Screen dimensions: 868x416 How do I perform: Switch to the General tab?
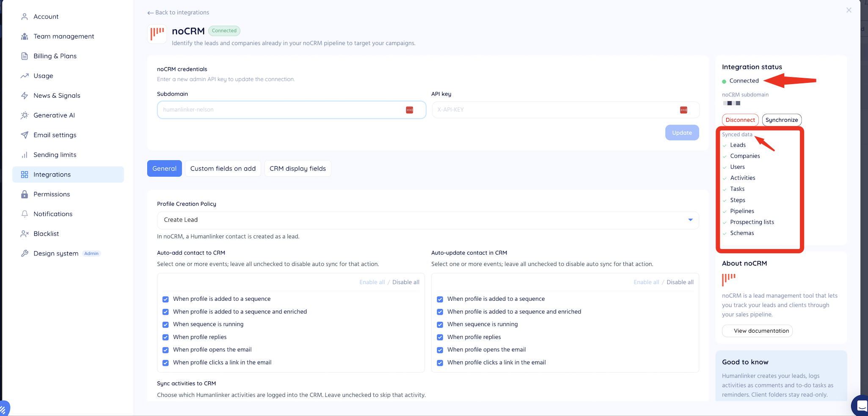165,168
